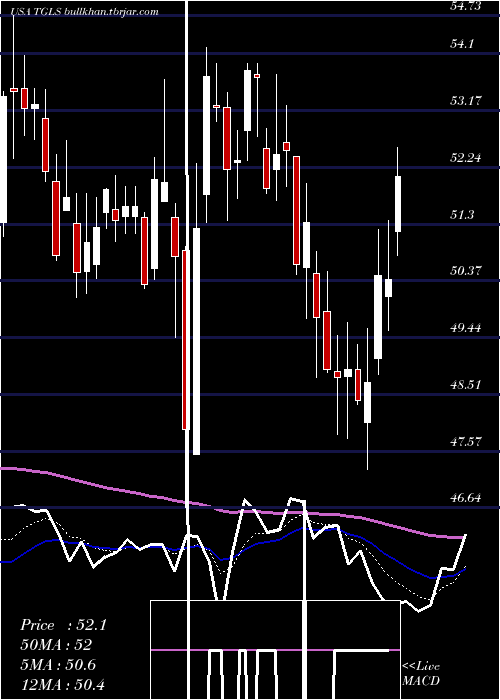Click the 12MA : 50.4 readout

(62, 684)
